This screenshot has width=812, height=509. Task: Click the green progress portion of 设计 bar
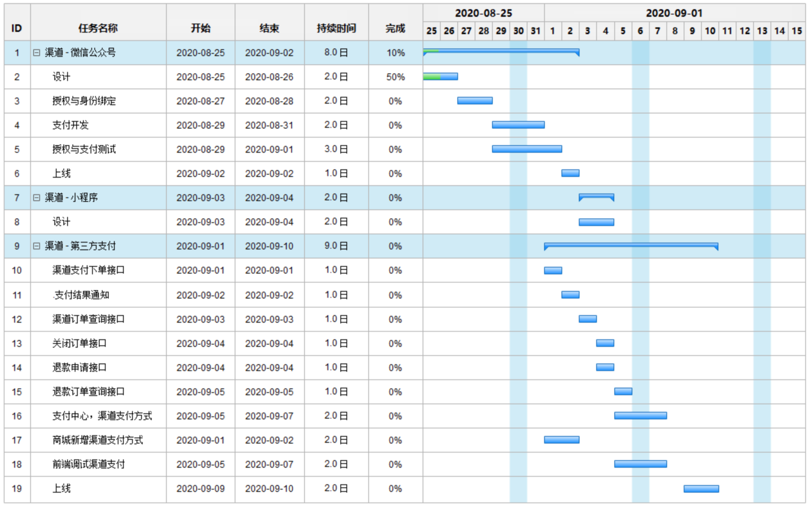[x=431, y=77]
